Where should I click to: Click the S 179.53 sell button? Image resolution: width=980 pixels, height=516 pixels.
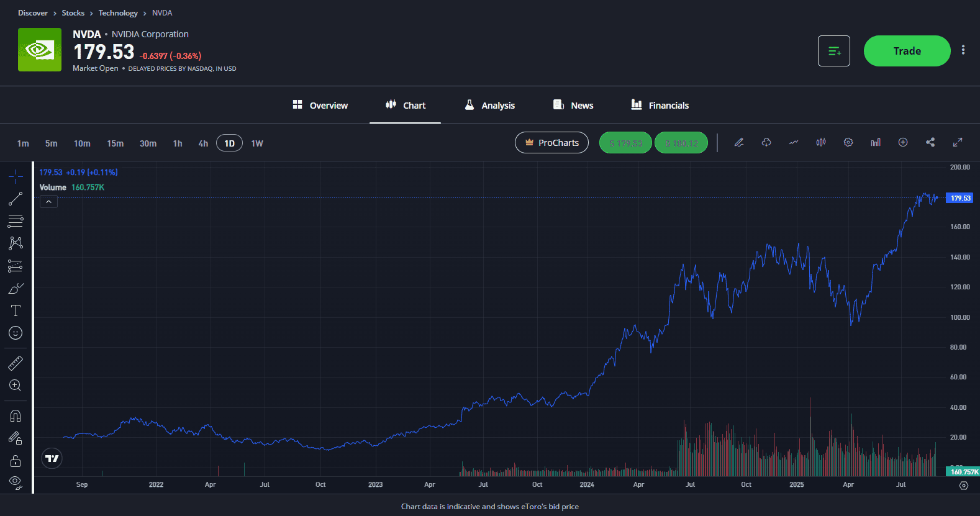625,143
